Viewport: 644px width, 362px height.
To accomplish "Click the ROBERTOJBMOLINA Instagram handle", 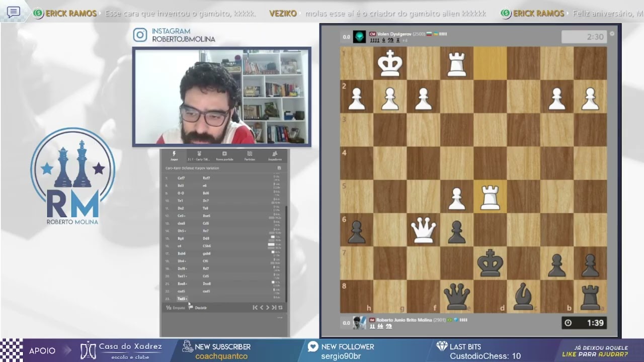I will pos(184,39).
